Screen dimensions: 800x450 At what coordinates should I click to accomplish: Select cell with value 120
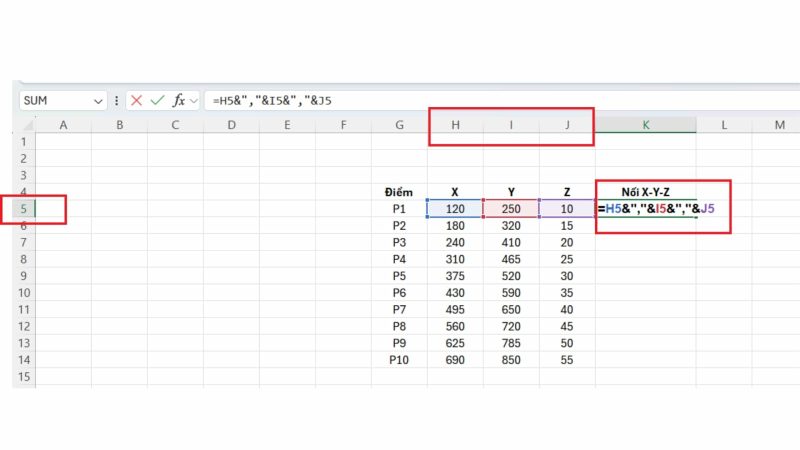(456, 209)
